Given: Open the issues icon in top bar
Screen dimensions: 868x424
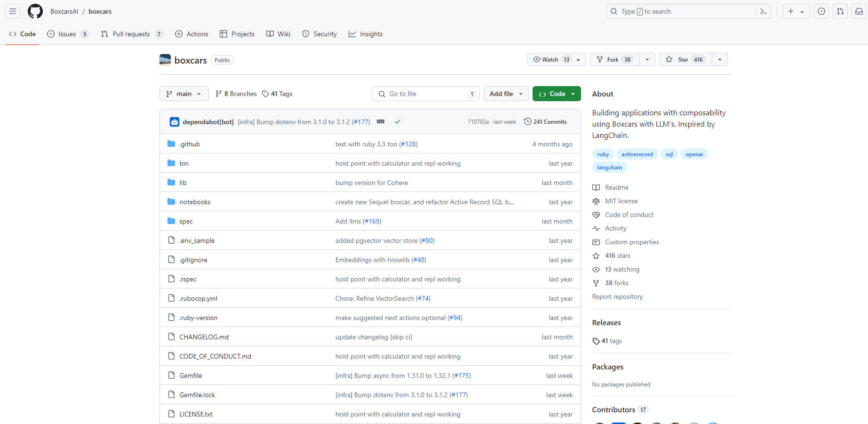Looking at the screenshot, I should [x=821, y=11].
